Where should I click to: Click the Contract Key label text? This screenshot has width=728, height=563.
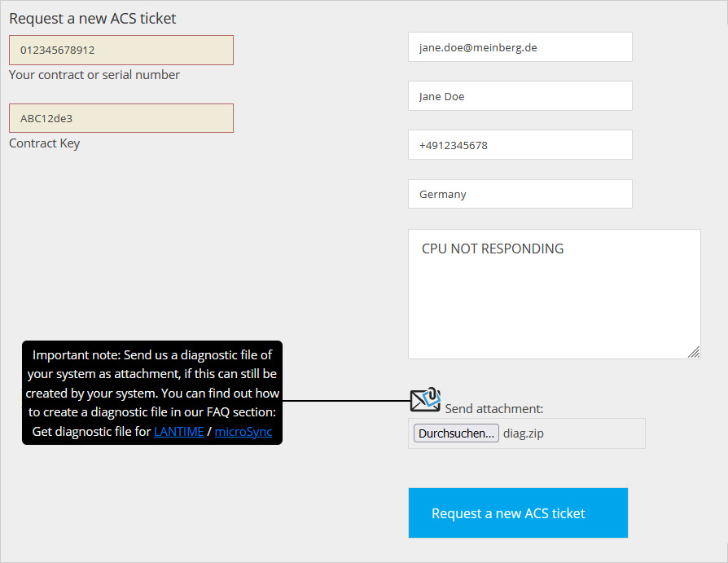point(45,143)
